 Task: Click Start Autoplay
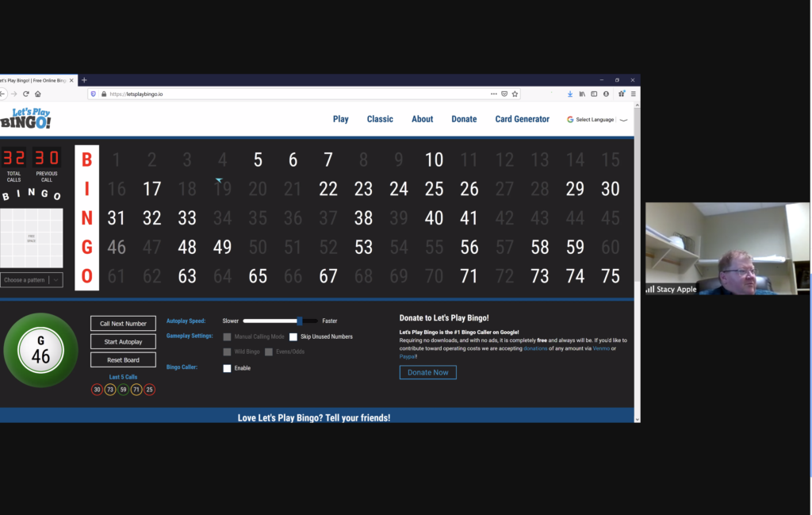[x=123, y=341]
